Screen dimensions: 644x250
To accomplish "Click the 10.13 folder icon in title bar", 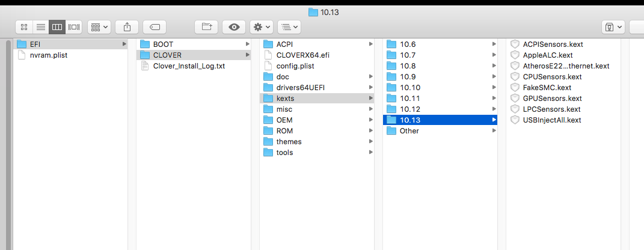I will pos(313,12).
